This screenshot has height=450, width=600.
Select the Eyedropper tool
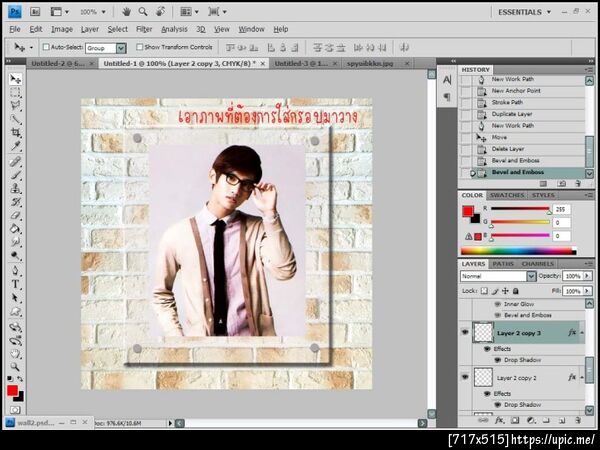tap(15, 146)
